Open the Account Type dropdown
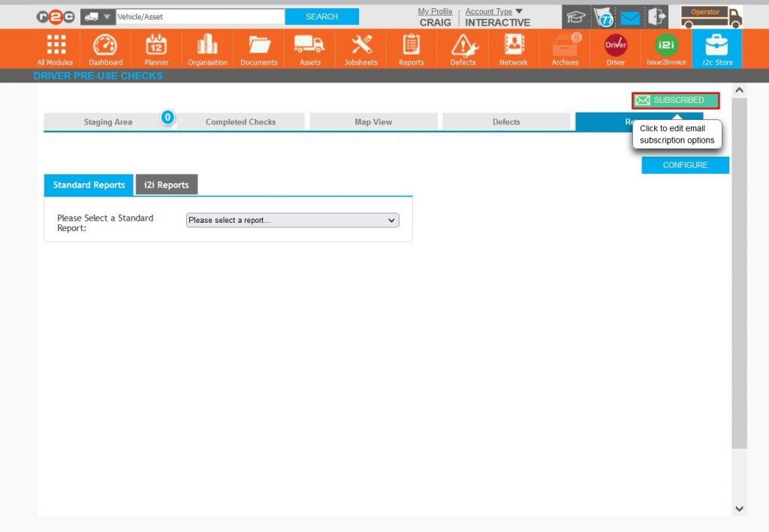 pos(487,11)
